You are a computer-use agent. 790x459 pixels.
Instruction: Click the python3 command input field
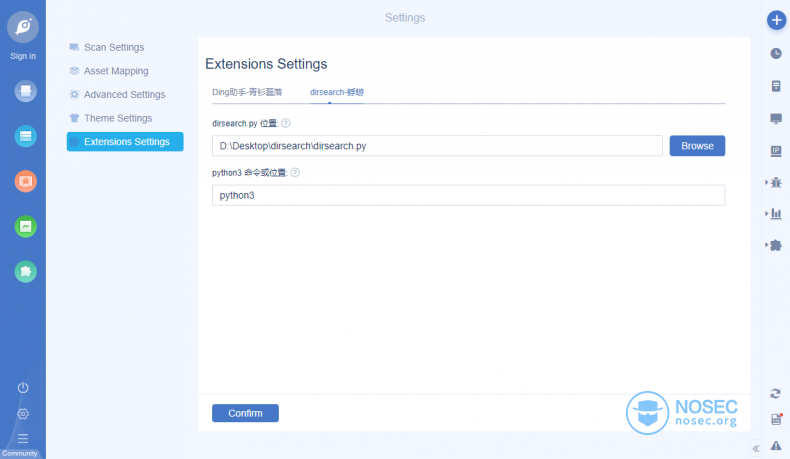coord(469,195)
